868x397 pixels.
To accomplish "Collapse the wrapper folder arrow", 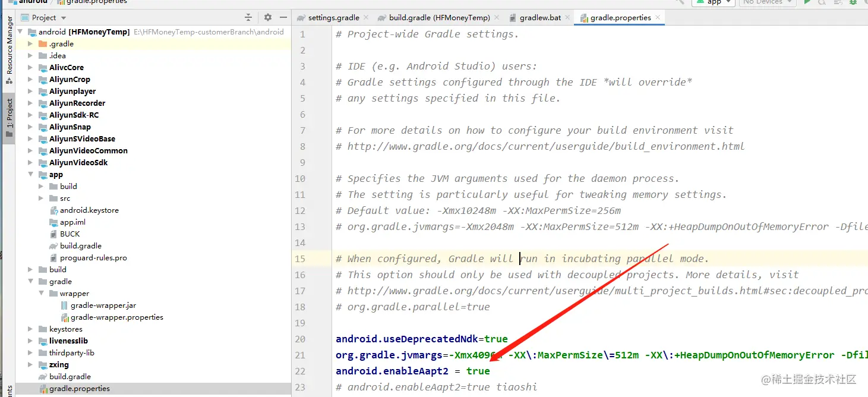I will coord(41,294).
